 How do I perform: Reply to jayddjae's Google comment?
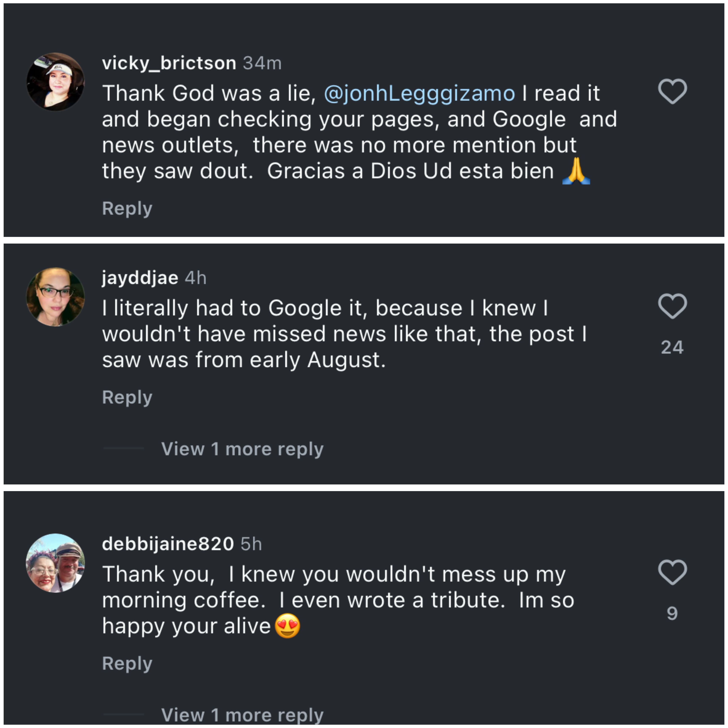coord(127,397)
